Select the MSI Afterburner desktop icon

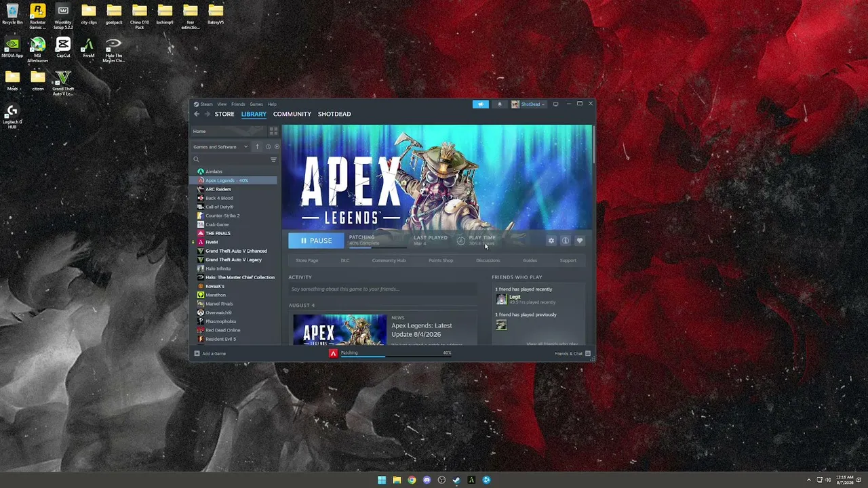point(38,50)
